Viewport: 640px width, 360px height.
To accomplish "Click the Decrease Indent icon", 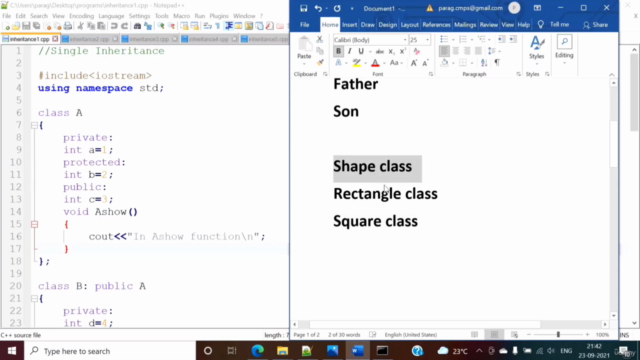I will click(x=501, y=39).
